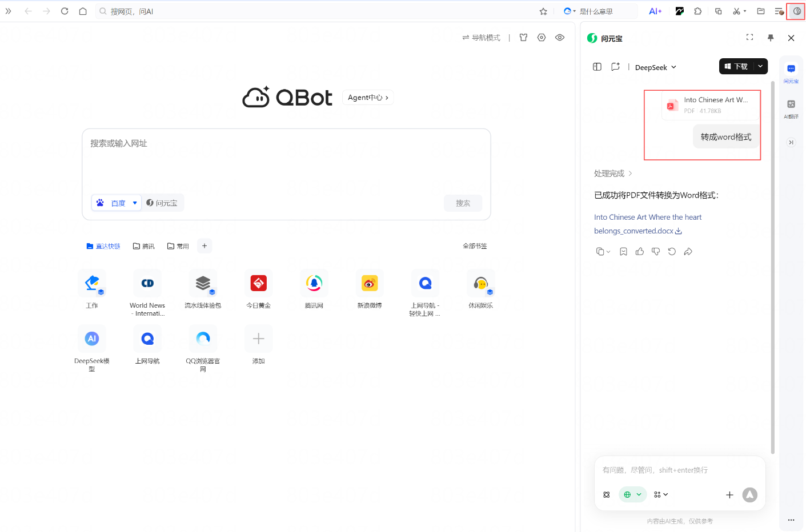Expand the 下载 button dropdown arrow

click(760, 67)
